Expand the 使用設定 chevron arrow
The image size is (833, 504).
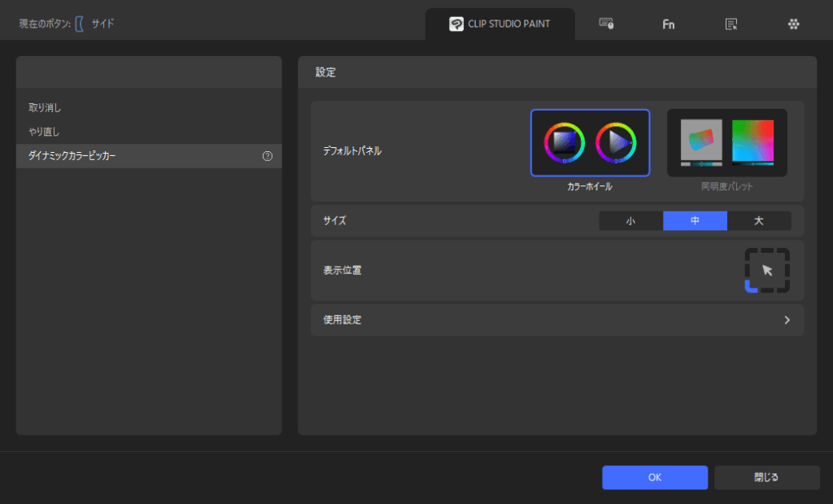tap(787, 320)
